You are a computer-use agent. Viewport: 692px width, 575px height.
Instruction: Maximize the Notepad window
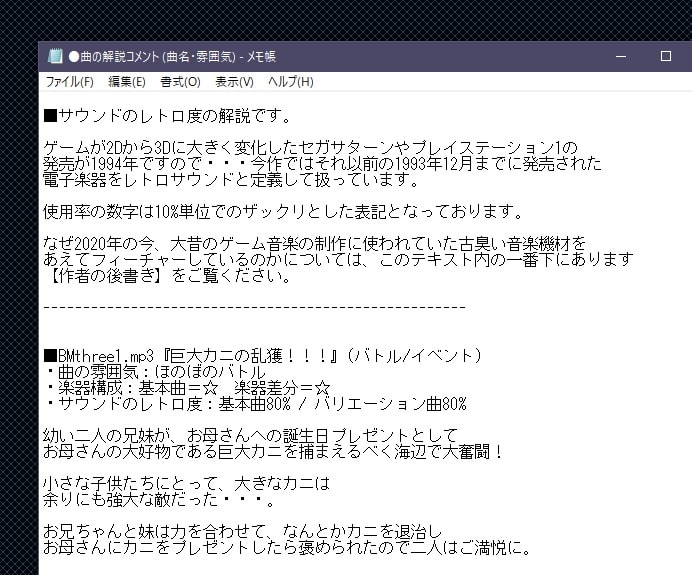(x=665, y=57)
